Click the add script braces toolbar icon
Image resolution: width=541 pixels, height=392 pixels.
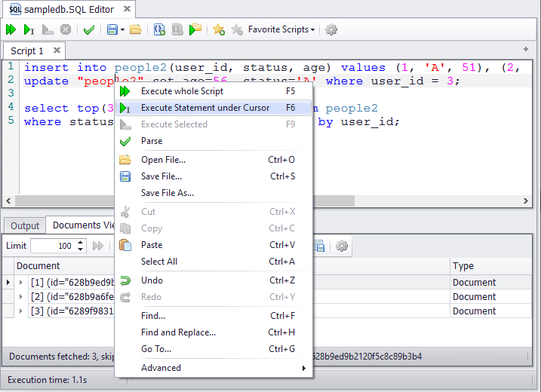[x=159, y=29]
